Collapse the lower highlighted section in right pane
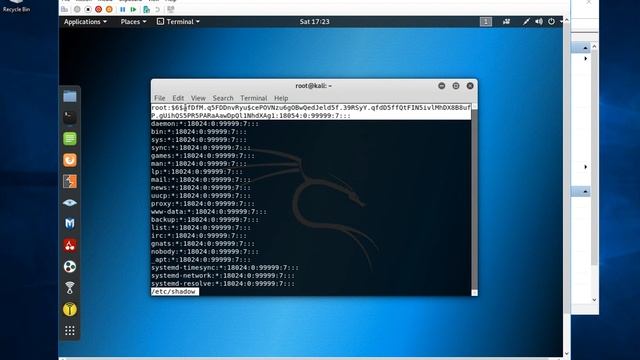This screenshot has height=360, width=640. click(x=585, y=191)
